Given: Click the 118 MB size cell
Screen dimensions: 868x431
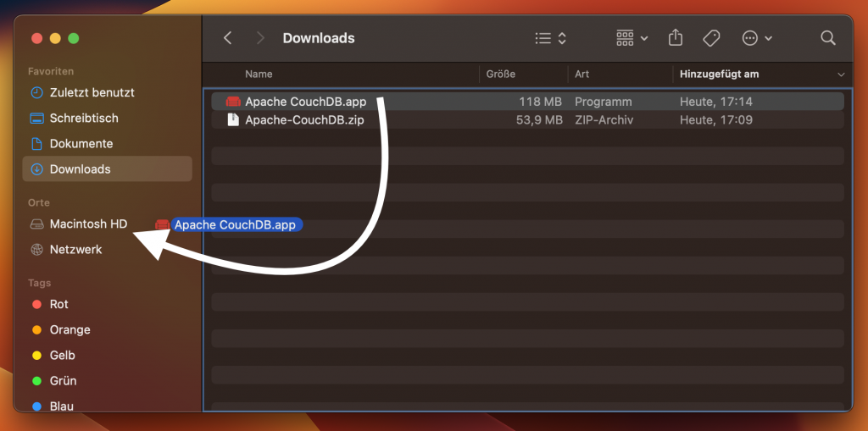Looking at the screenshot, I should pos(540,102).
